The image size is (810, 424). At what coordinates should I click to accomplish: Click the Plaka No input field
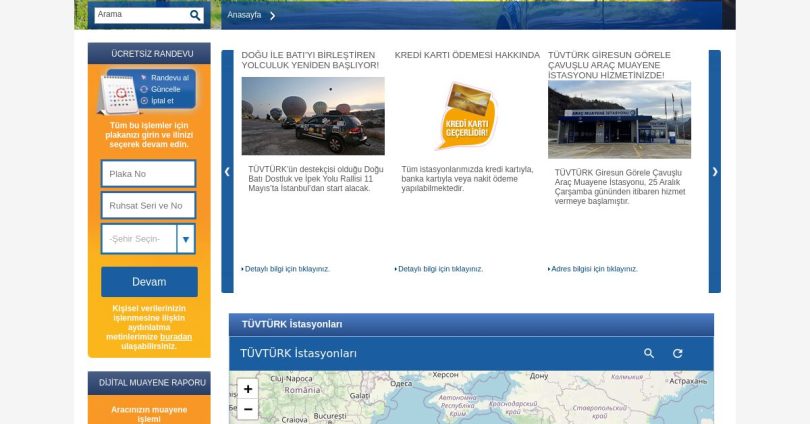point(149,174)
